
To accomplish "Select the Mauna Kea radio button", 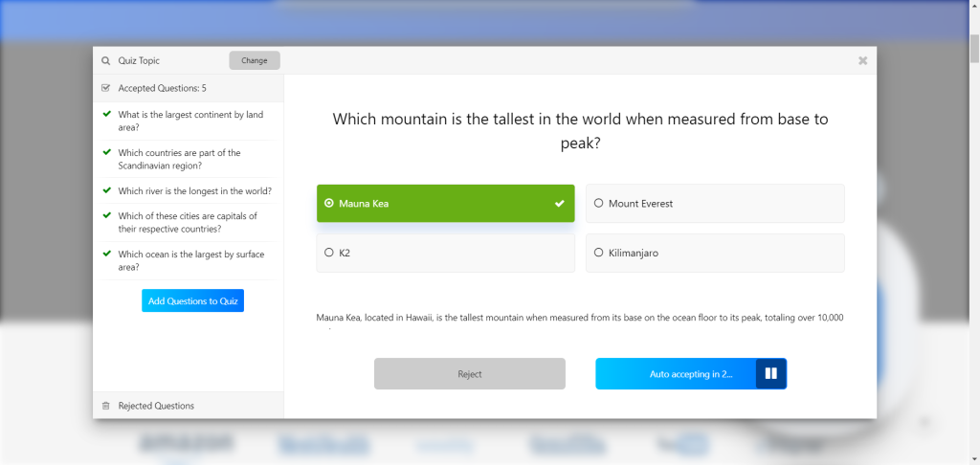I will [x=329, y=204].
